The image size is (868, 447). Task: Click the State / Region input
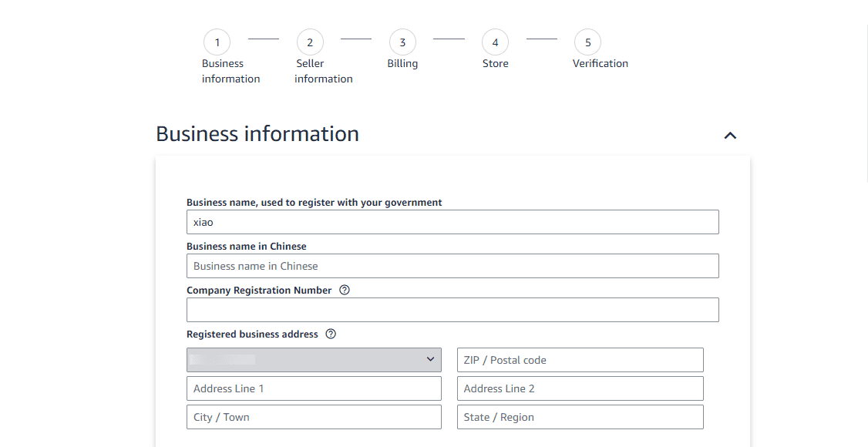point(580,417)
